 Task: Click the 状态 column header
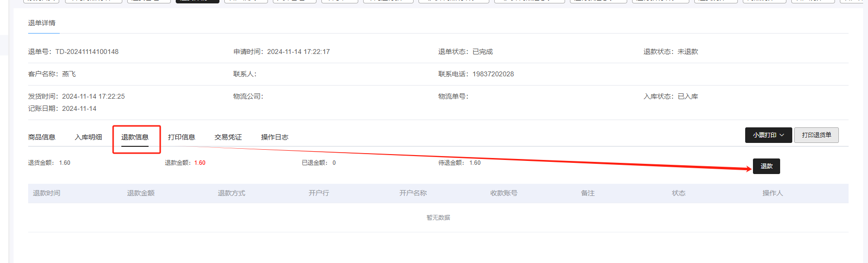[679, 193]
